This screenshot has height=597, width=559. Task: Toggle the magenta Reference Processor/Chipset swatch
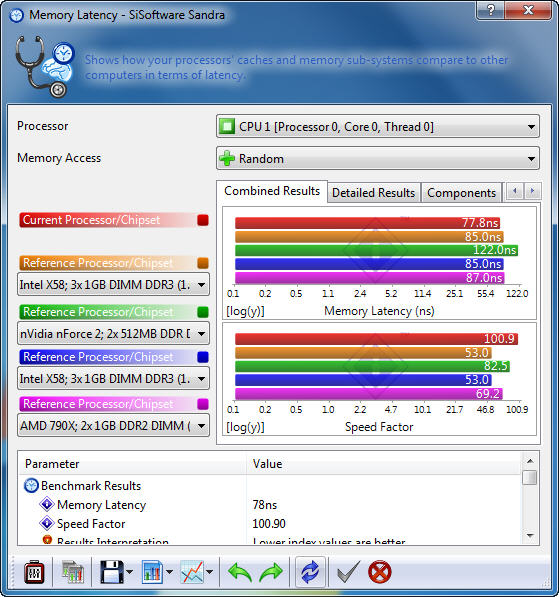[x=203, y=404]
